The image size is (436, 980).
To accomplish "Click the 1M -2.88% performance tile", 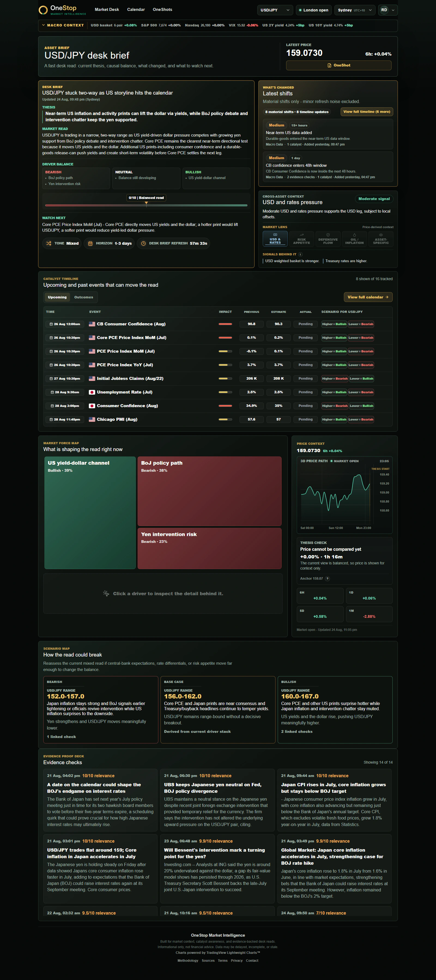I will (x=369, y=614).
